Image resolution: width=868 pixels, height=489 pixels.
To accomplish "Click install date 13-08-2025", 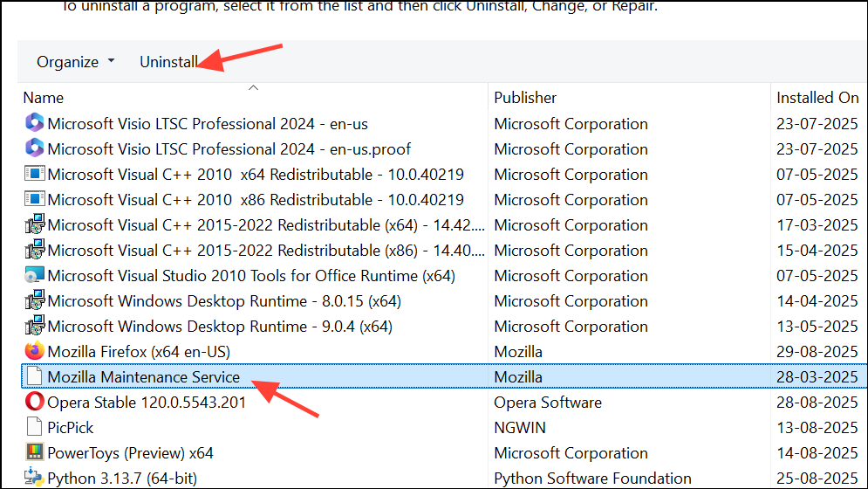I will (x=817, y=428).
